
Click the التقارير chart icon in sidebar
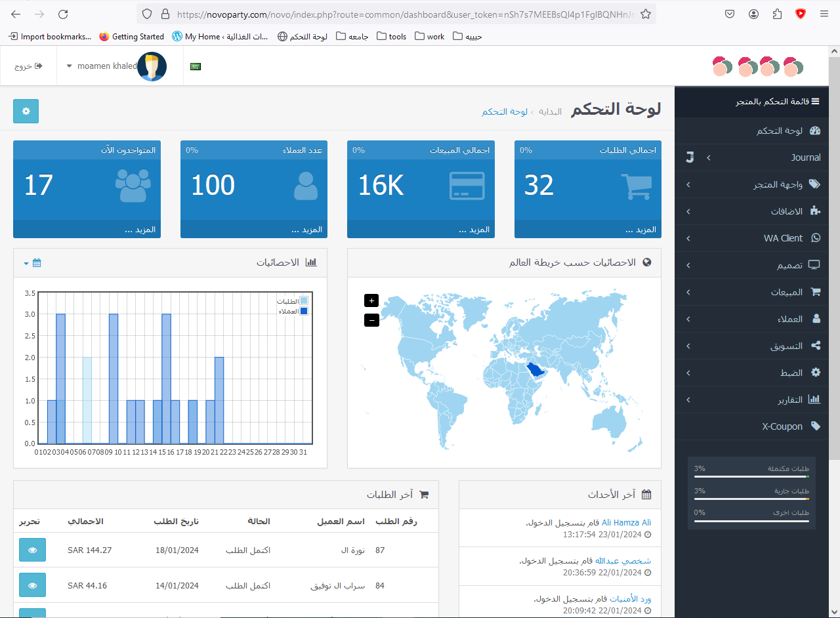click(x=814, y=400)
